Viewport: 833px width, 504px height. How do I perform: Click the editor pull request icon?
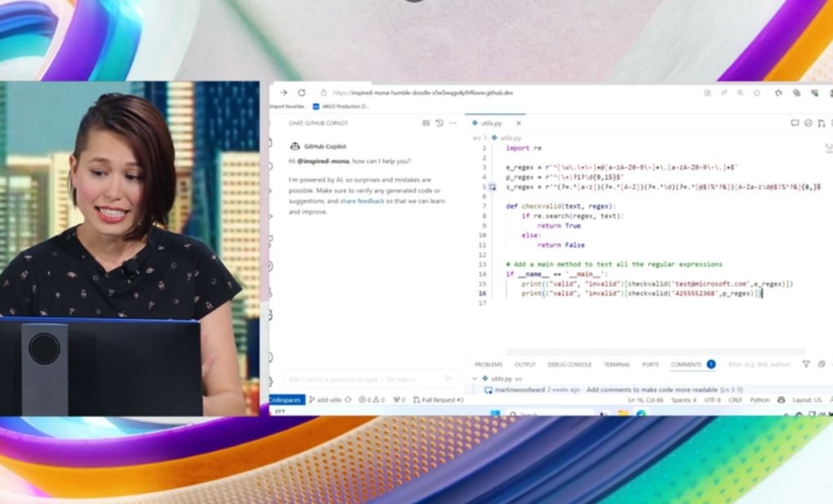[822, 124]
